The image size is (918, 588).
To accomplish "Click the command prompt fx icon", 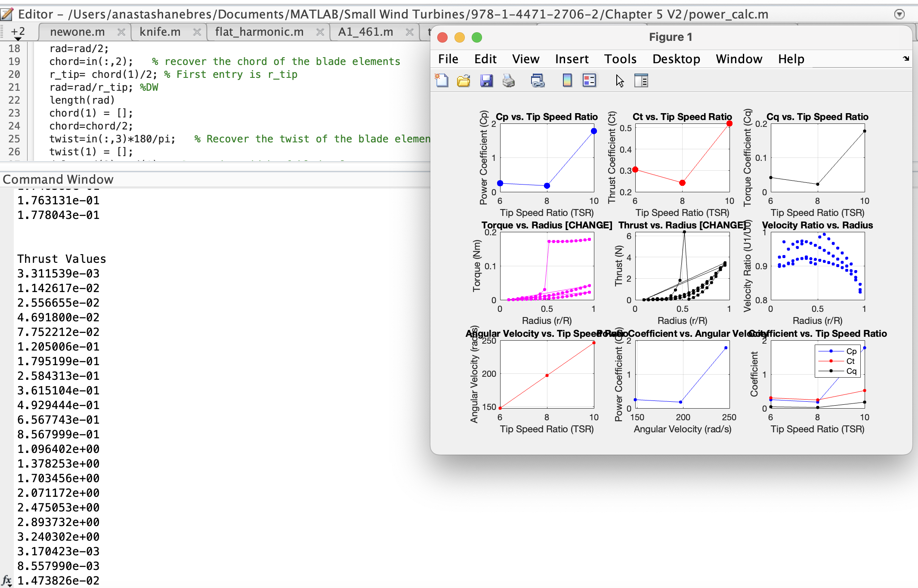I will coord(6,580).
